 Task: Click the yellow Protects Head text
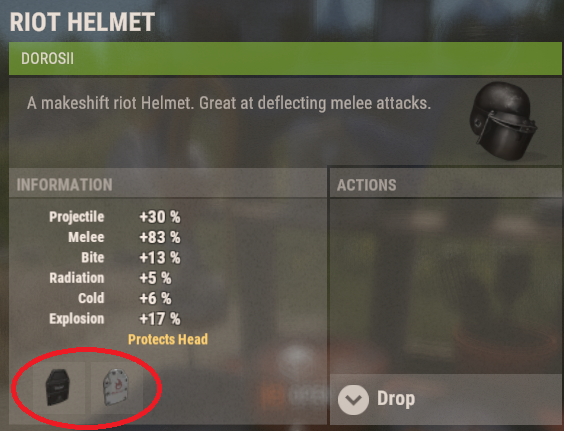click(168, 339)
